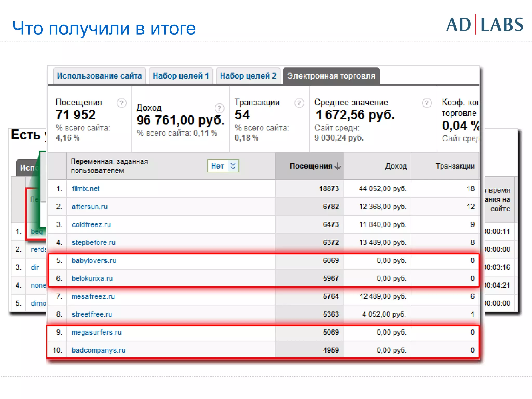The width and height of the screenshot is (532, 399).
Task: Click the double chevron in Нет selector
Action: 233,166
